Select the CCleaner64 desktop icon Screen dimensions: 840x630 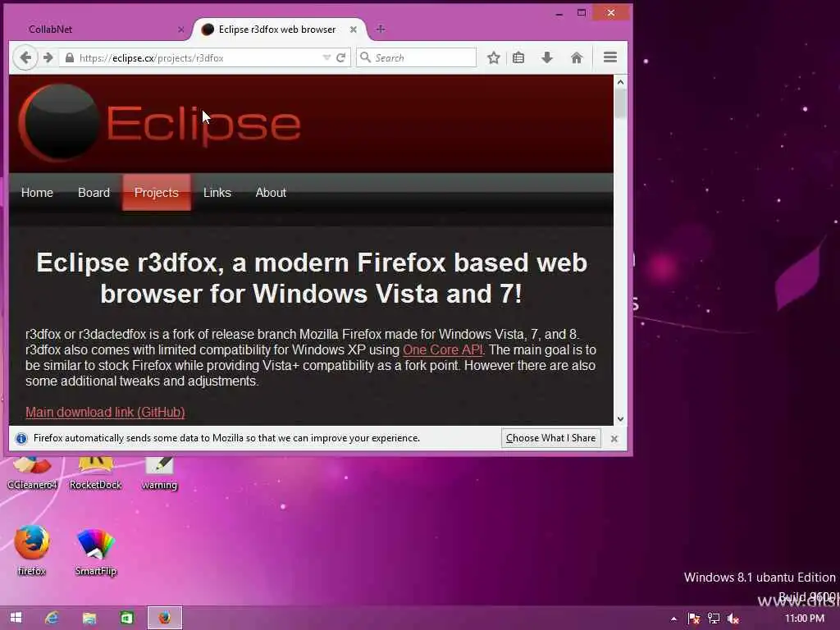click(32, 474)
